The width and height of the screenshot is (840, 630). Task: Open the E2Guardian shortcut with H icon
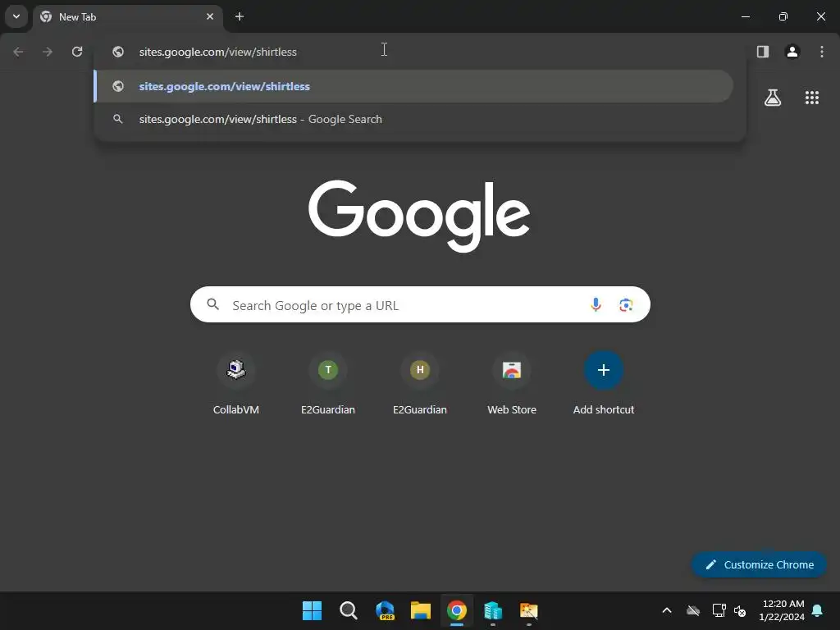(x=420, y=385)
